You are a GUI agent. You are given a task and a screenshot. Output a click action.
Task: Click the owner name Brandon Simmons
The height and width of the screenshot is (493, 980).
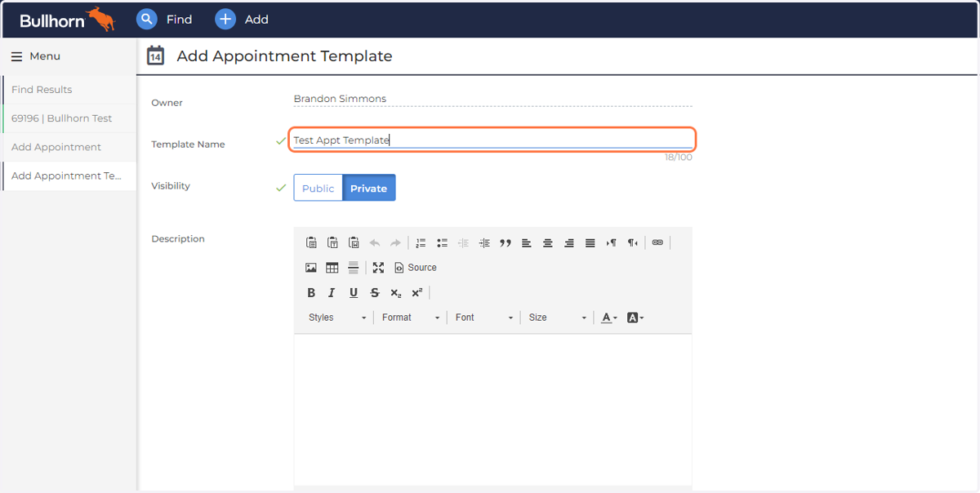click(340, 99)
